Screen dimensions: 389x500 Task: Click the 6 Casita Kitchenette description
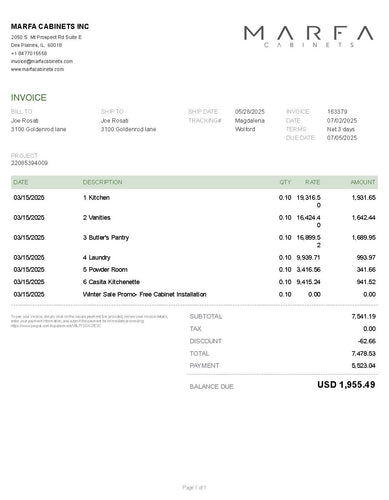[111, 282]
